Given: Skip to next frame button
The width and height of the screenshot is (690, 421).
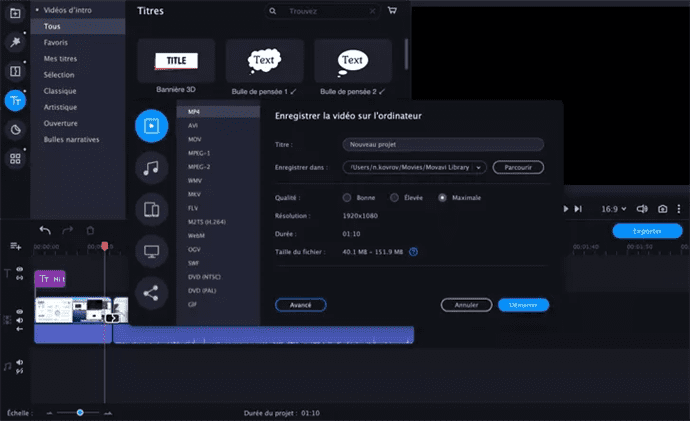Looking at the screenshot, I should pyautogui.click(x=578, y=209).
